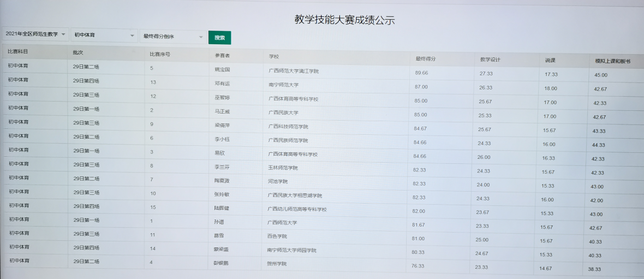Click the page title 教学技能大赛成绩公示
644x279 pixels.
(x=344, y=20)
